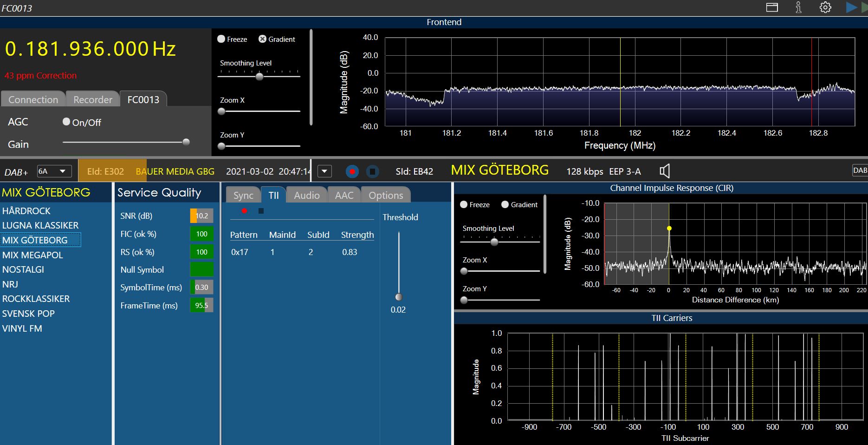
Task: Toggle Freeze in the CIR panel
Action: pos(475,204)
